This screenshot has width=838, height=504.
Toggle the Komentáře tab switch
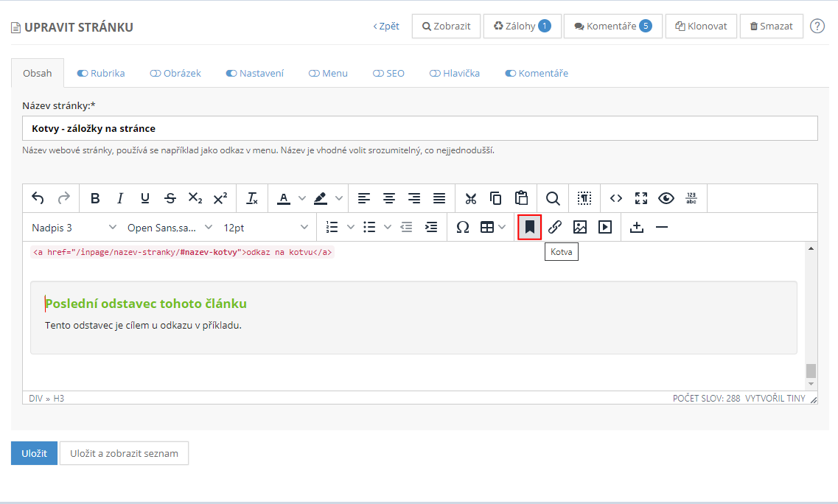click(x=510, y=74)
